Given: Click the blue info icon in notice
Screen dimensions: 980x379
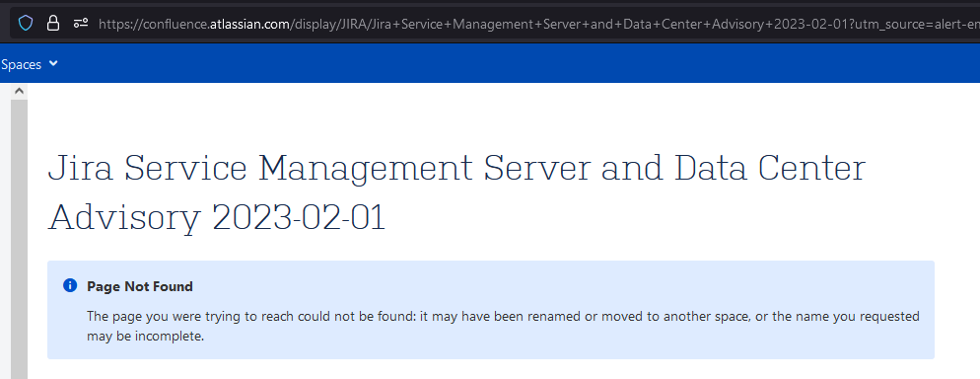Looking at the screenshot, I should pos(70,286).
